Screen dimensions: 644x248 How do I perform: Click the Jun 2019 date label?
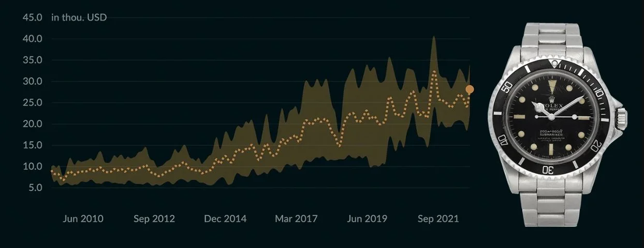tap(367, 219)
